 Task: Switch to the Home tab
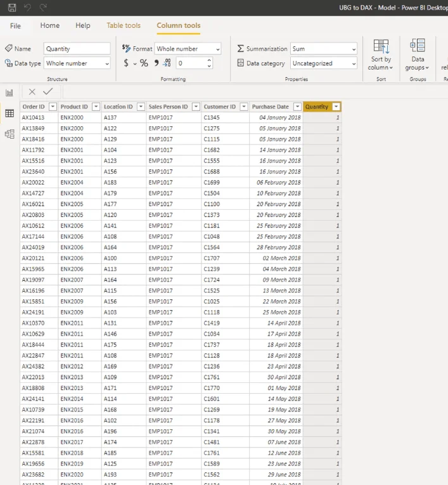pyautogui.click(x=50, y=25)
